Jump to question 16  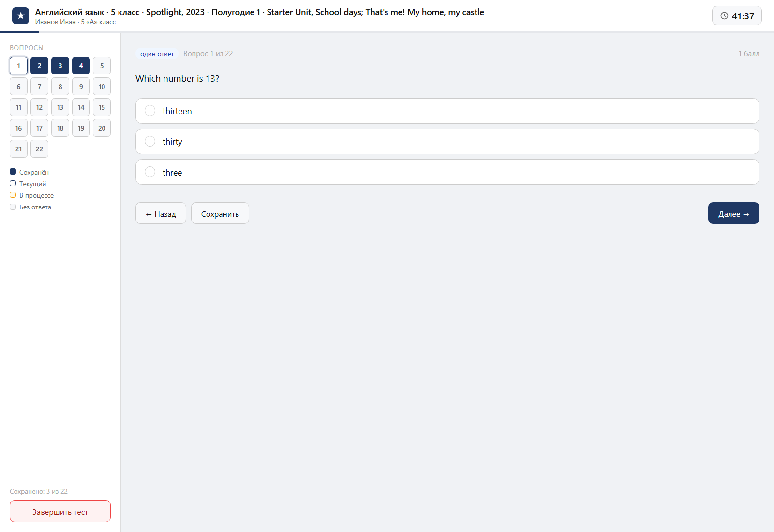coord(18,128)
